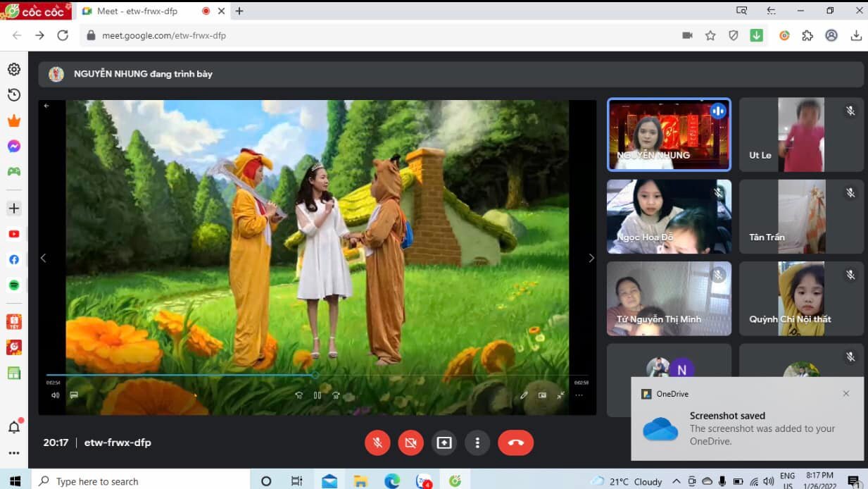
Task: Click the video progress bar handle
Action: (315, 376)
